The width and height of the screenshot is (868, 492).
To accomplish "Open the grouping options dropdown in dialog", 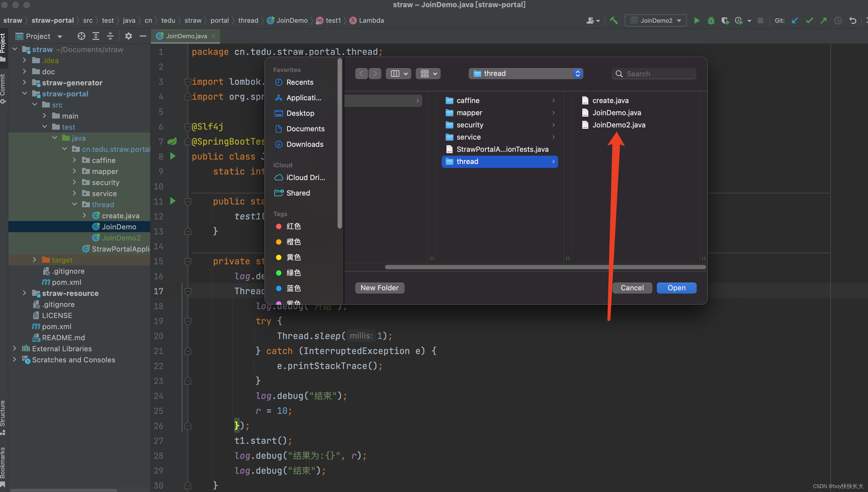I will click(428, 73).
